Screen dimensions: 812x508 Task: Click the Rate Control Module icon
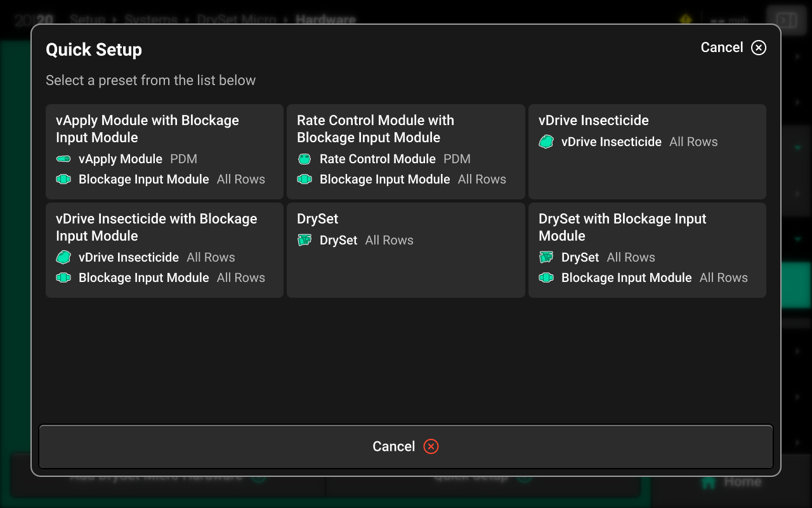pos(304,159)
